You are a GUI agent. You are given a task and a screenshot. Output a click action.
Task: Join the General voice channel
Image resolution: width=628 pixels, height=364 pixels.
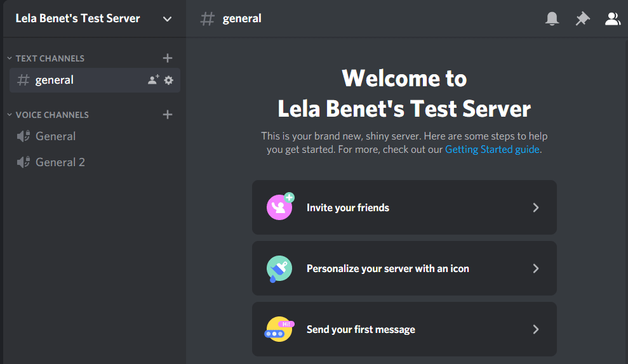(x=55, y=136)
